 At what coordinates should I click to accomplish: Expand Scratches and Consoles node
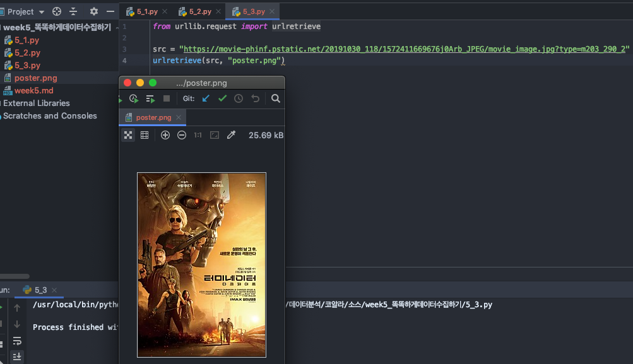[x=50, y=116]
